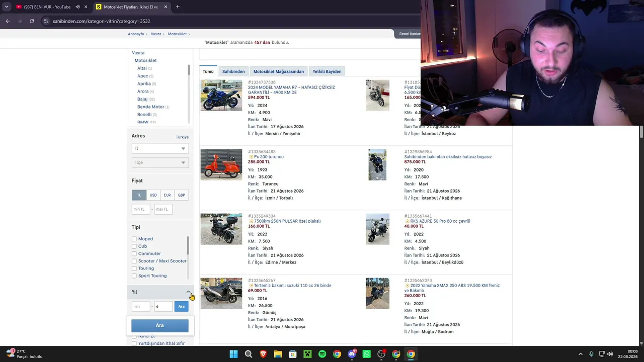The image size is (644, 362).
Task: Select Benelli in the brand list
Action: tap(144, 115)
